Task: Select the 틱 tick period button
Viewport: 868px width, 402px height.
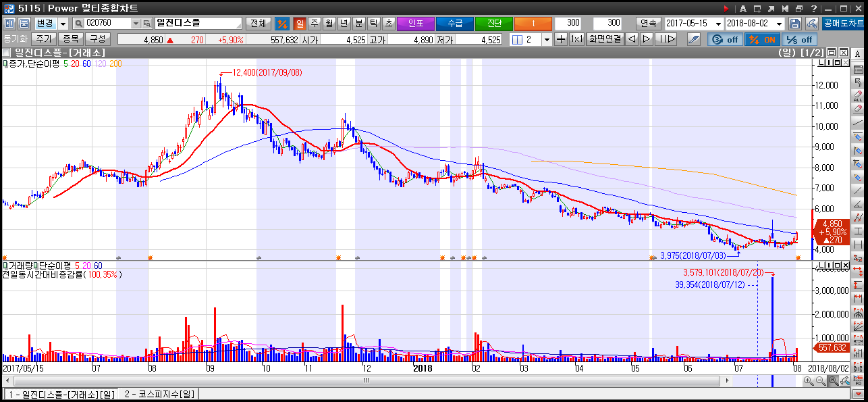Action: coord(374,23)
